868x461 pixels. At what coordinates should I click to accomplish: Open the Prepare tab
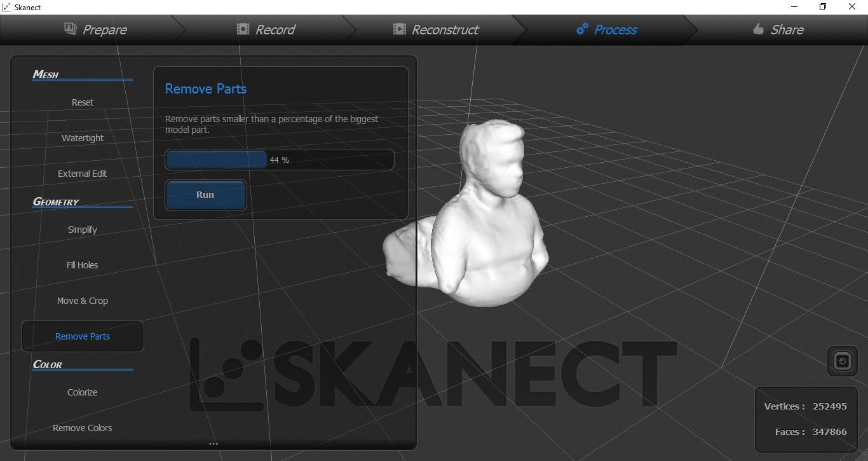coord(95,29)
